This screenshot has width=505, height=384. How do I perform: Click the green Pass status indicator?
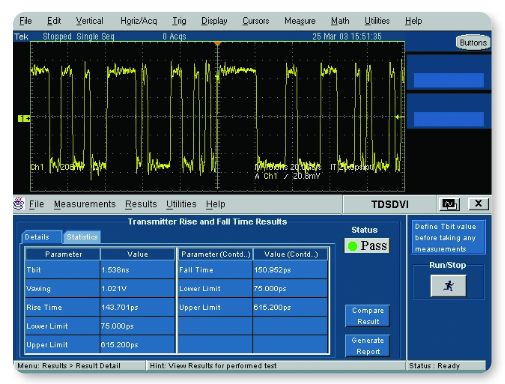point(367,246)
